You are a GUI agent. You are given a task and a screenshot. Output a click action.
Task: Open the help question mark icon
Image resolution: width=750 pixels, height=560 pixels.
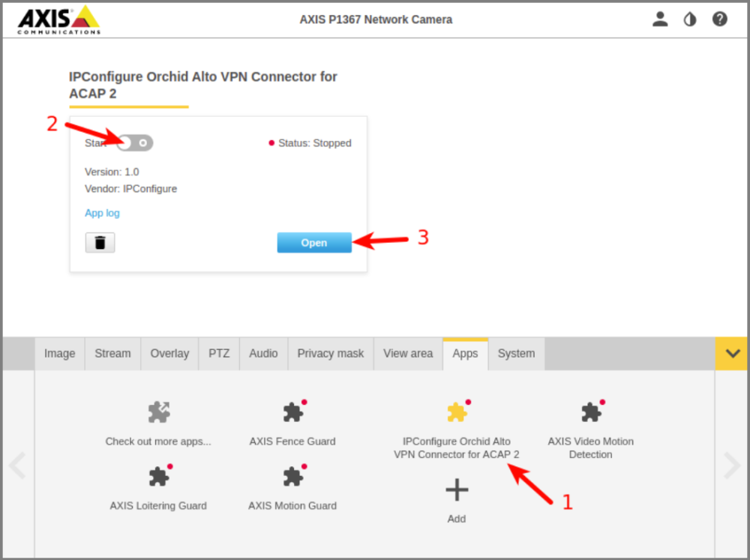point(719,19)
